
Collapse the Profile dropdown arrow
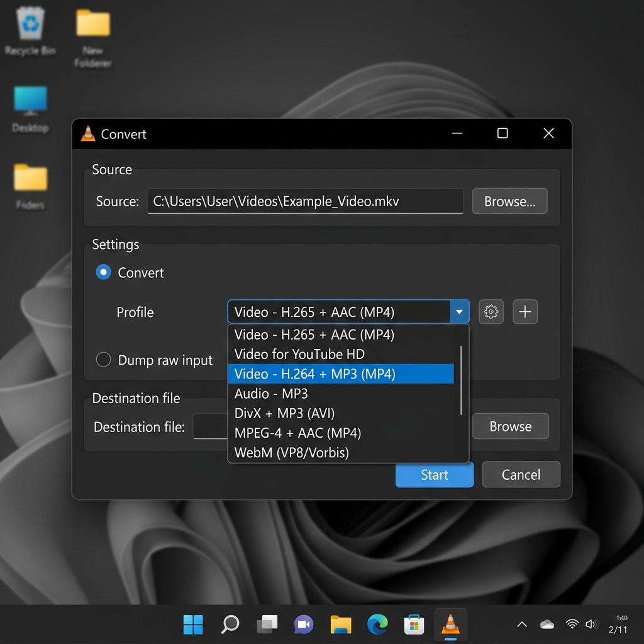click(459, 312)
